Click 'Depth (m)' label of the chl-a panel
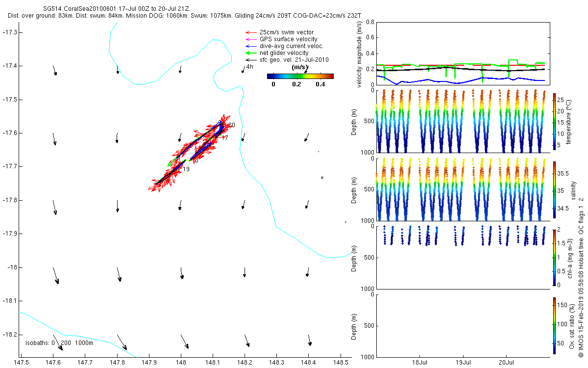The image size is (588, 368). (354, 258)
